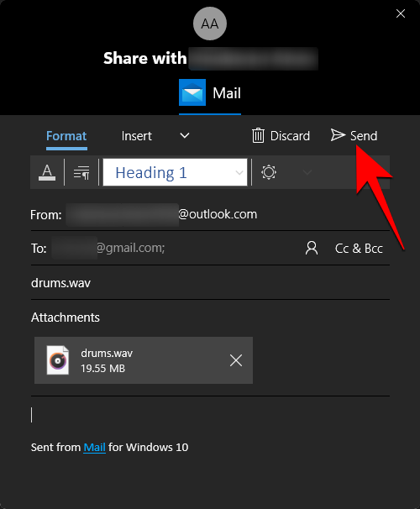Switch to the Format tab
This screenshot has height=509, width=420.
click(x=66, y=136)
